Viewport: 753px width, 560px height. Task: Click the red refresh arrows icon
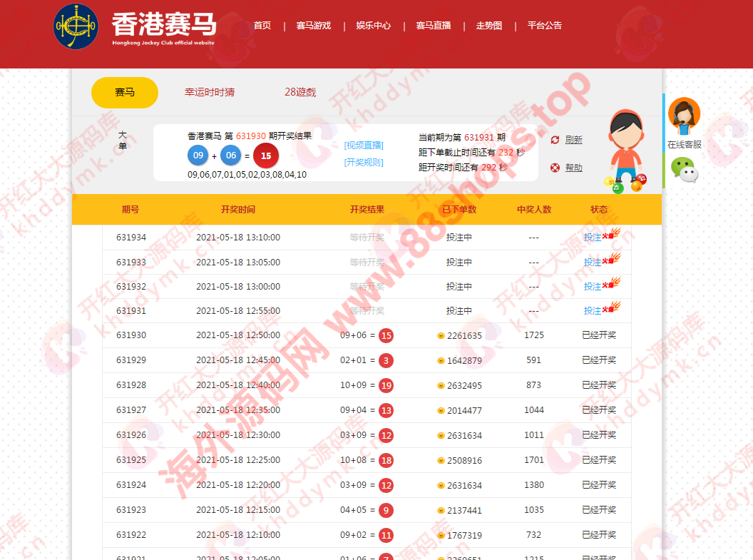click(x=555, y=140)
